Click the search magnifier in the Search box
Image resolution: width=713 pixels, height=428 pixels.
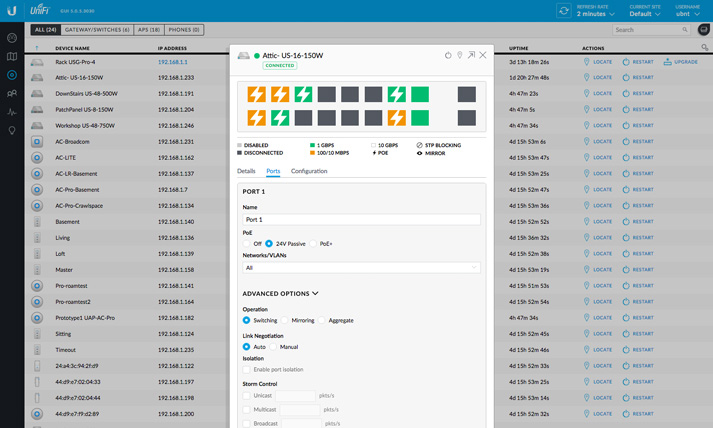point(685,30)
